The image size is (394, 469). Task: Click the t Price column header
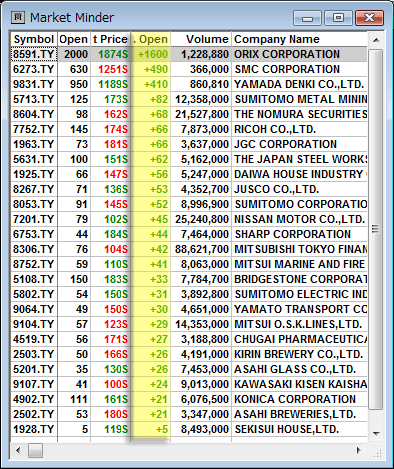(110, 39)
